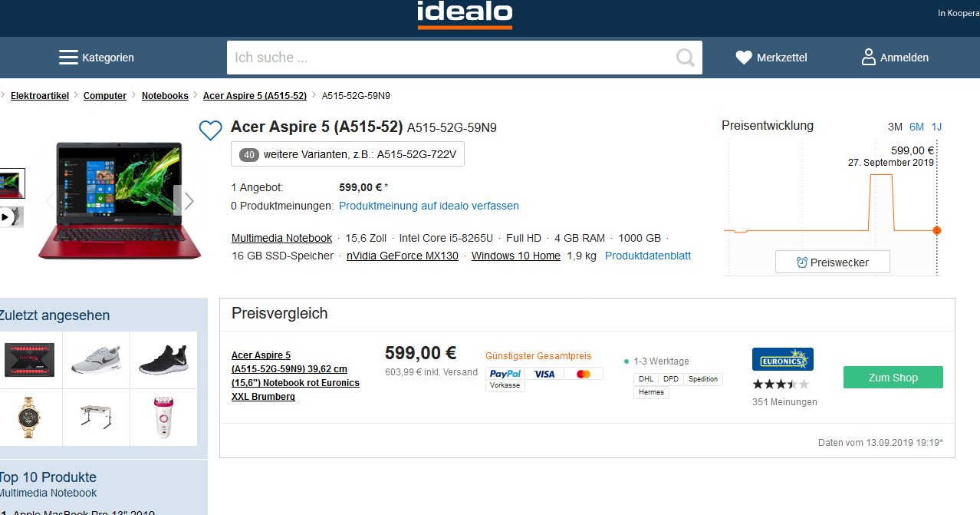Switch price history to 1J
Viewport: 980px width, 515px height.
click(x=936, y=127)
